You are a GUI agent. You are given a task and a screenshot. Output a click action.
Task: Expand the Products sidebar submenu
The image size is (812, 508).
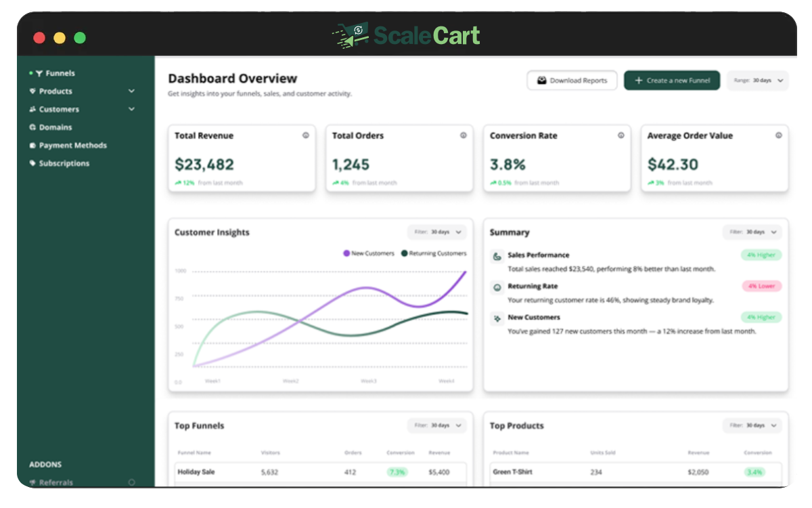[x=131, y=91]
